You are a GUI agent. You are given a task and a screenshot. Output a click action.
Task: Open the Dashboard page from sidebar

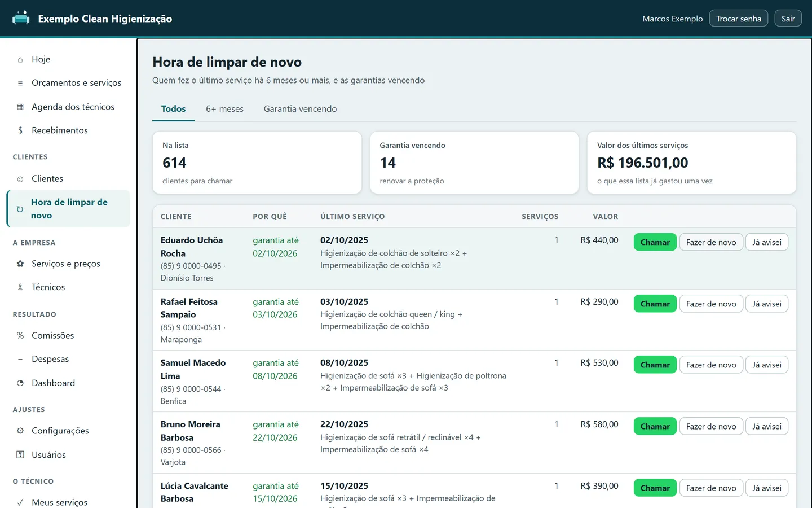(x=68, y=383)
